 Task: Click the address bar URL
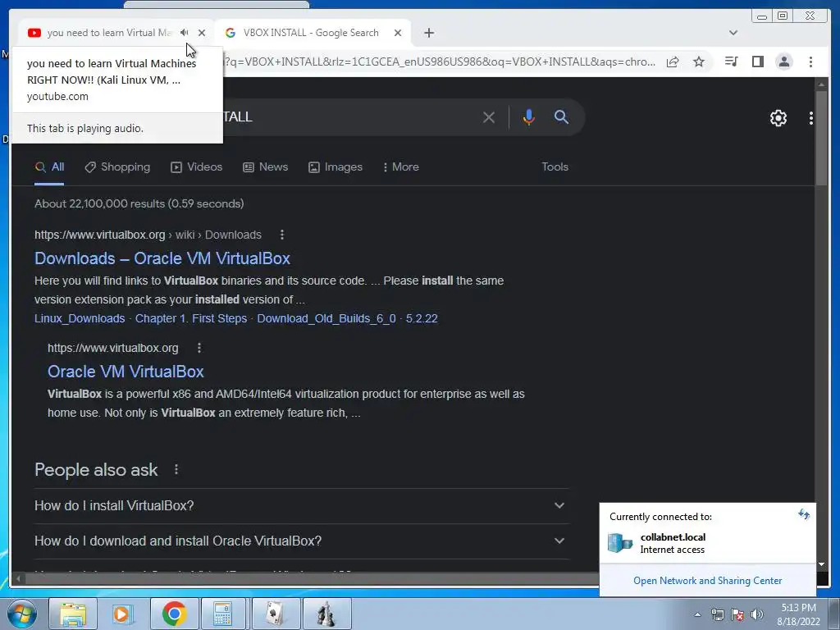pyautogui.click(x=440, y=62)
